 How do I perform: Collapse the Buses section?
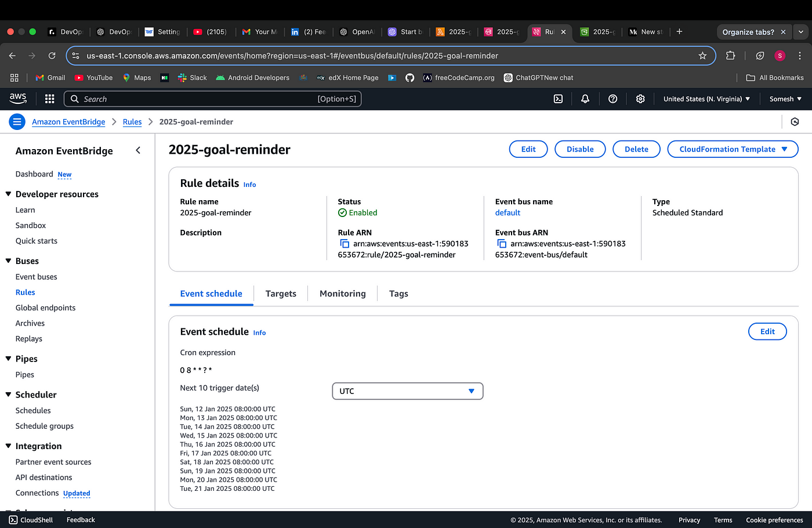[x=8, y=261]
